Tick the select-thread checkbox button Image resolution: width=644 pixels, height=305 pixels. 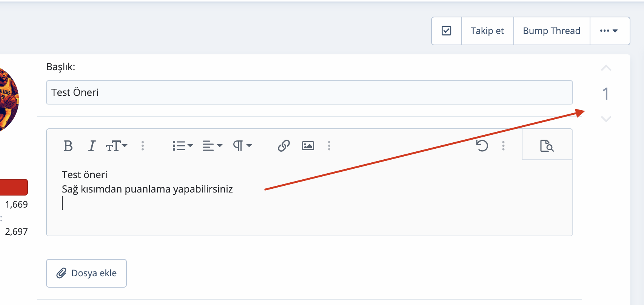pyautogui.click(x=447, y=31)
